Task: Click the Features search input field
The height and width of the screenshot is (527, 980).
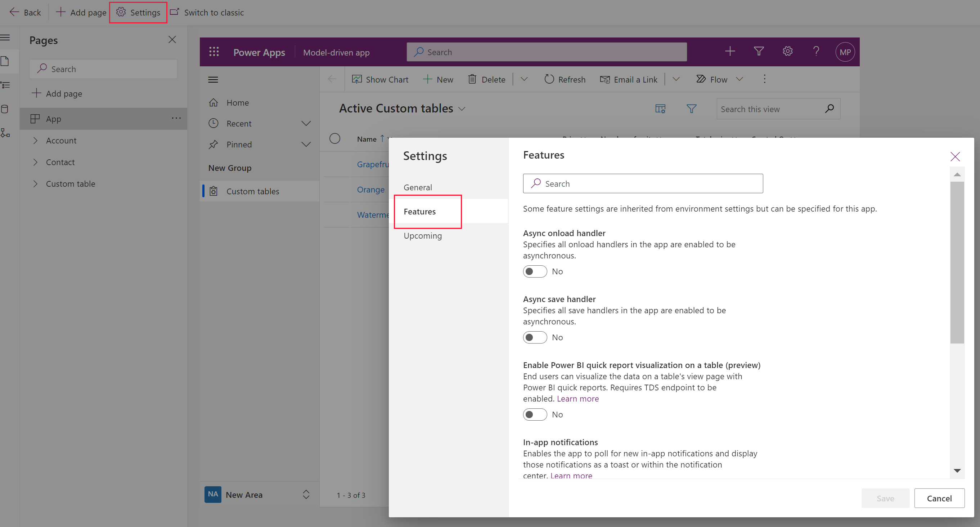Action: [643, 183]
